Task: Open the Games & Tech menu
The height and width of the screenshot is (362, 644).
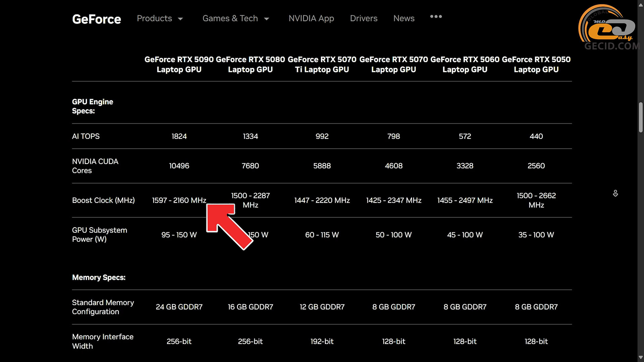Action: [230, 18]
